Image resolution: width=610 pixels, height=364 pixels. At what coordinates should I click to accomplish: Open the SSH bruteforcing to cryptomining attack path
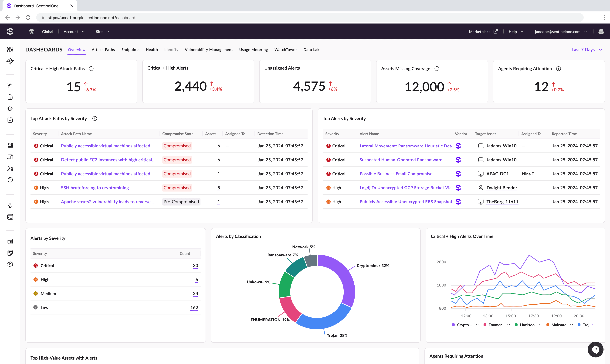(95, 188)
